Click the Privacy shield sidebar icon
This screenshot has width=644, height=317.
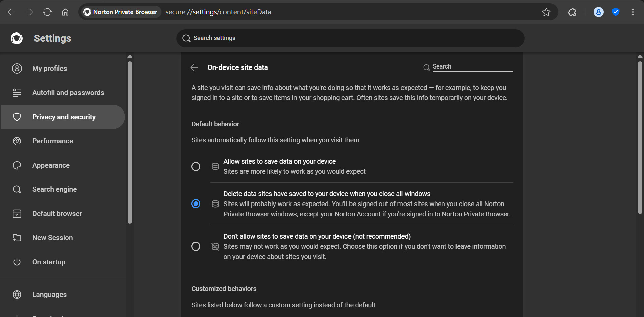[17, 117]
